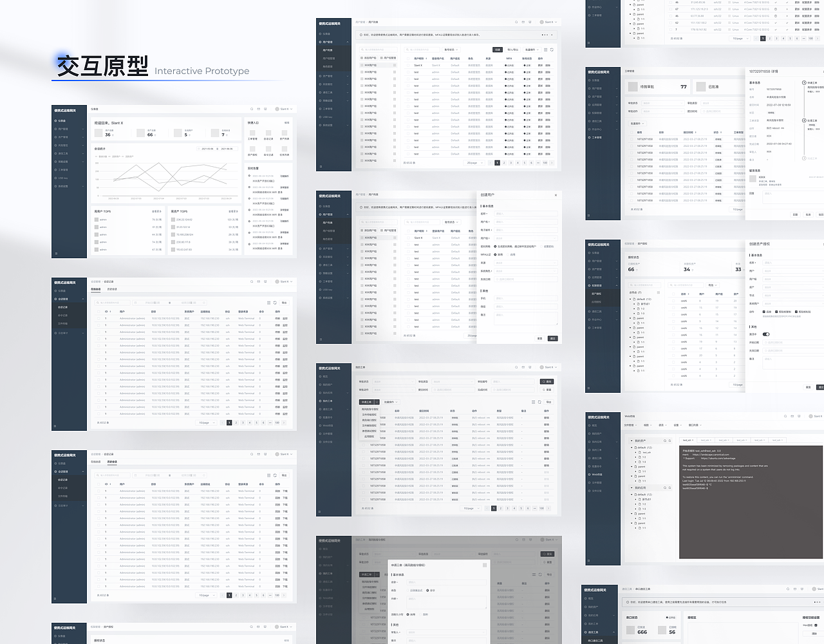This screenshot has height=644, width=824.
Task: Open the 任务列表 shortcut icon under 快捷入口
Action: [285, 149]
